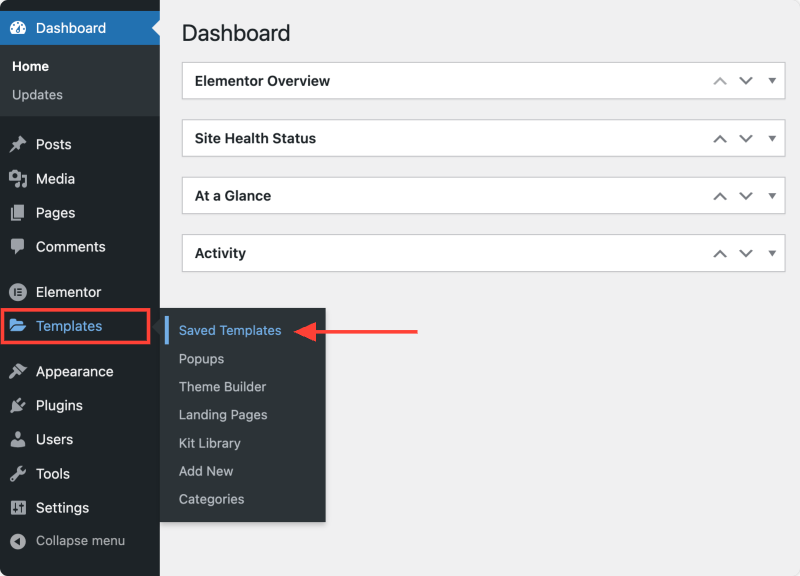Open Saved Templates from the submenu
Screen dimensions: 800x576
pos(230,331)
